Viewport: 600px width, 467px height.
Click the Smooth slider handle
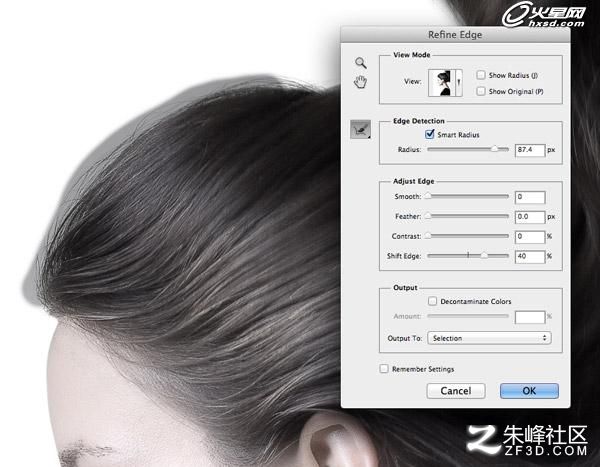[428, 196]
